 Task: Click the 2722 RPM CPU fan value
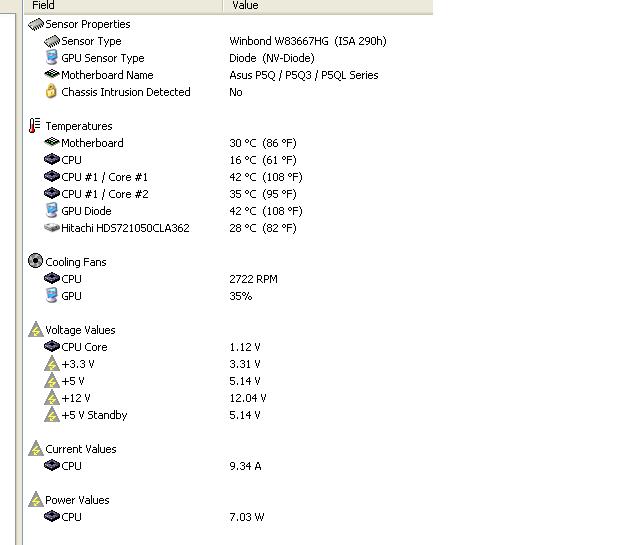253,279
